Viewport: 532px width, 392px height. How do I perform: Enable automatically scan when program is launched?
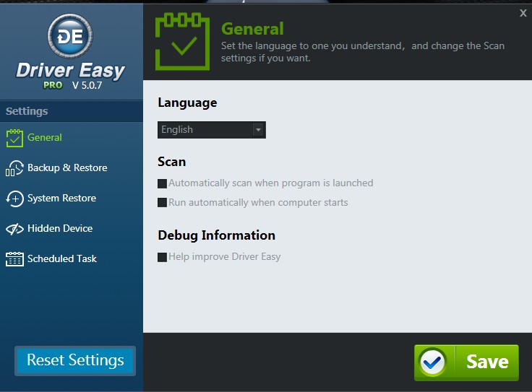coord(162,183)
